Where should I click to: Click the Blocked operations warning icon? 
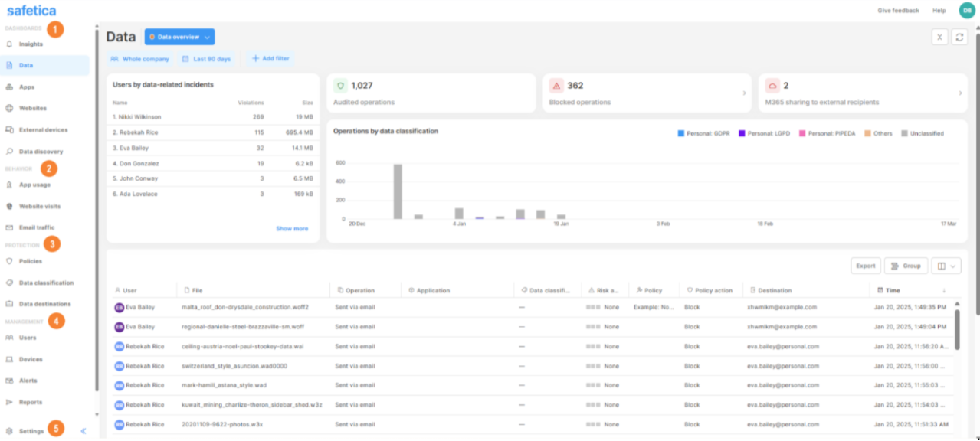tap(556, 86)
